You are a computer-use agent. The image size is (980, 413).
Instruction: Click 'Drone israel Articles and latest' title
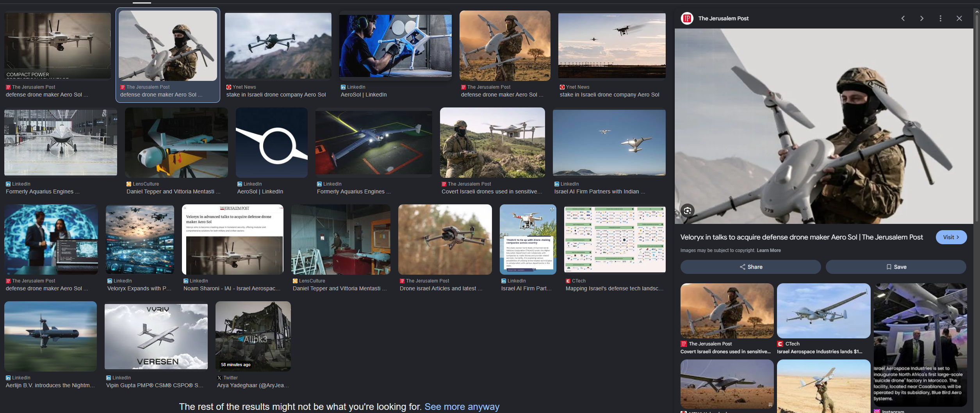[441, 289]
